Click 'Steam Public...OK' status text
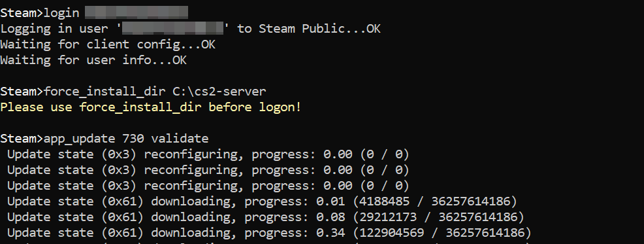The height and width of the screenshot is (244, 644). tap(319, 28)
